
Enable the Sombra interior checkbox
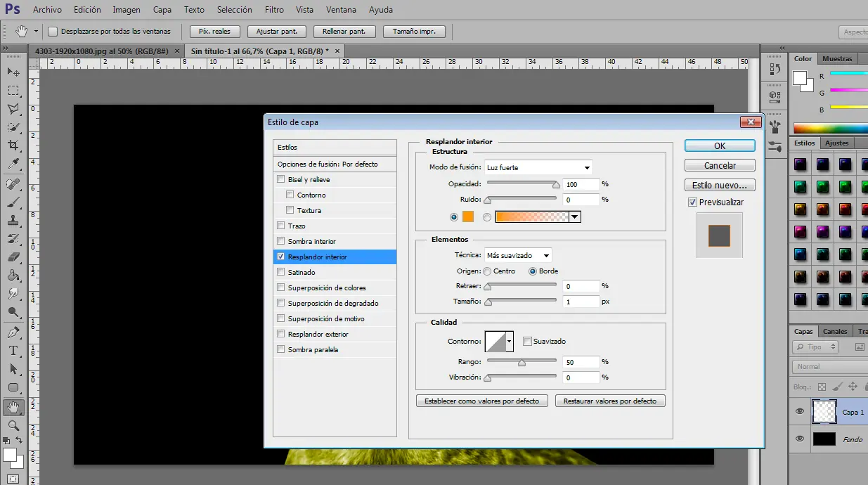point(281,242)
